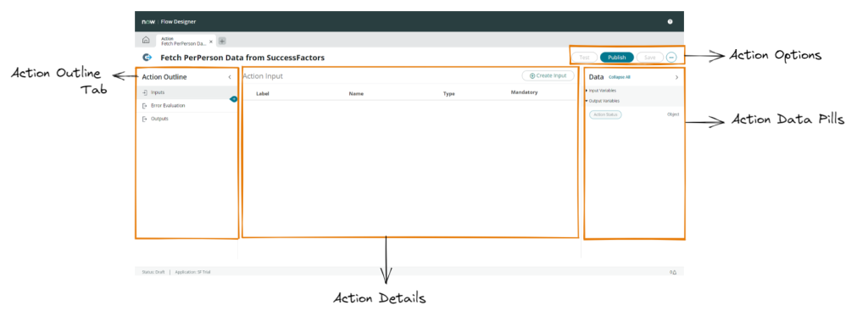The image size is (868, 322).
Task: Click the Create Input button
Action: click(548, 75)
